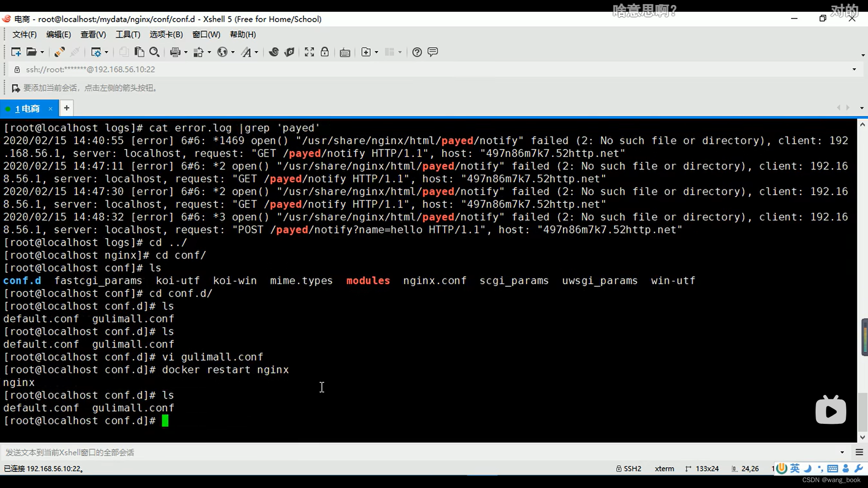The height and width of the screenshot is (488, 868).
Task: Click the font size icon in toolbar
Action: 248,52
